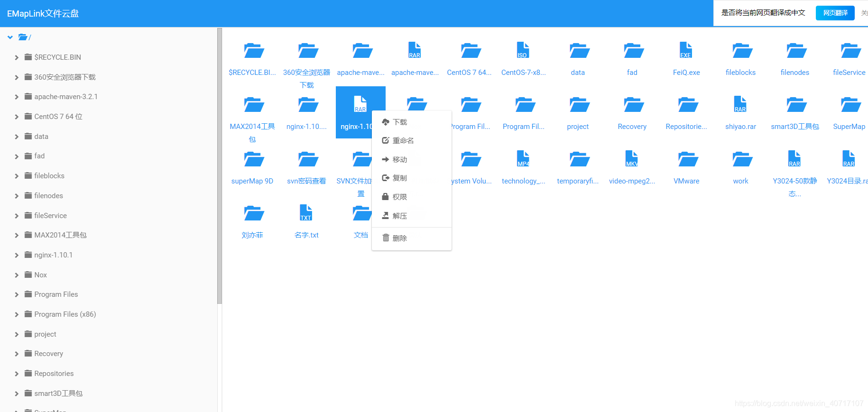
Task: Expand the CentOS 7 64 位 tree arrow
Action: [17, 117]
